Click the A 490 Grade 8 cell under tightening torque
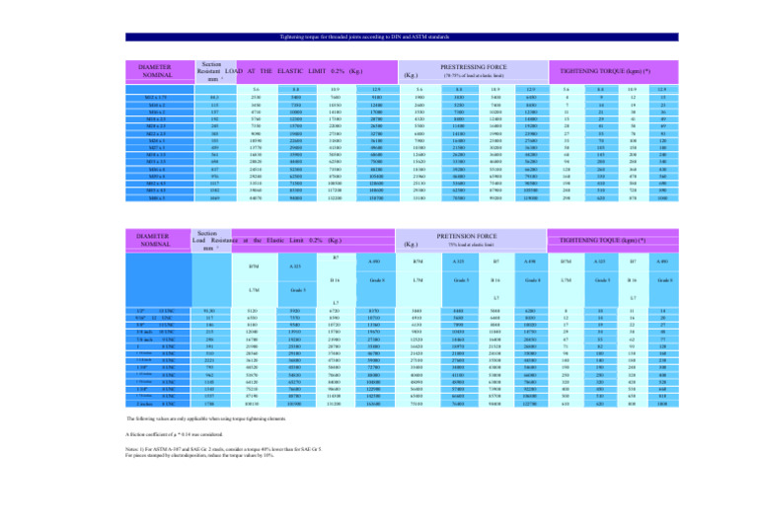This screenshot has width=758, height=532. (x=663, y=279)
